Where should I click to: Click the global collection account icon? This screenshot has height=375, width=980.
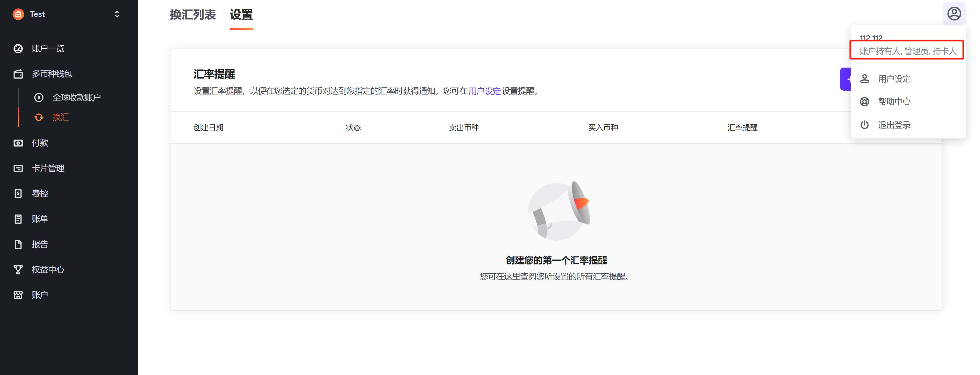(x=39, y=98)
